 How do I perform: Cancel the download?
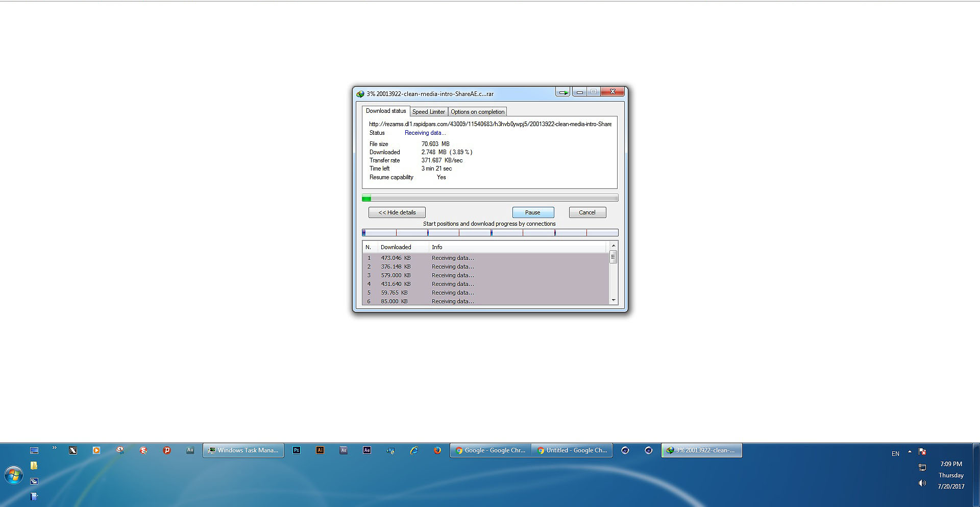[587, 212]
